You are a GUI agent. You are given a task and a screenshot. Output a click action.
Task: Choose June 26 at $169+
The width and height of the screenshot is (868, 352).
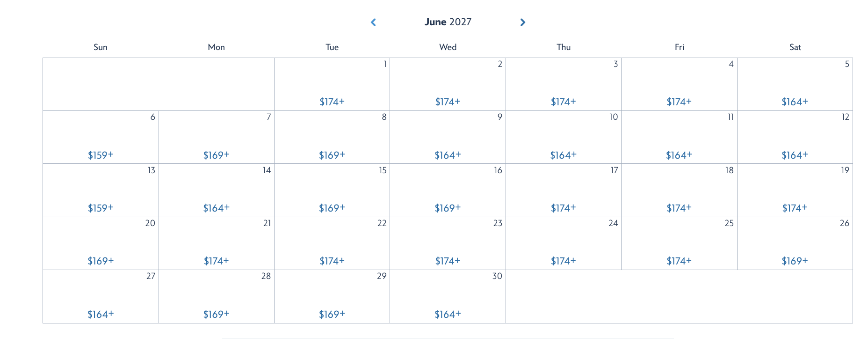pyautogui.click(x=795, y=261)
